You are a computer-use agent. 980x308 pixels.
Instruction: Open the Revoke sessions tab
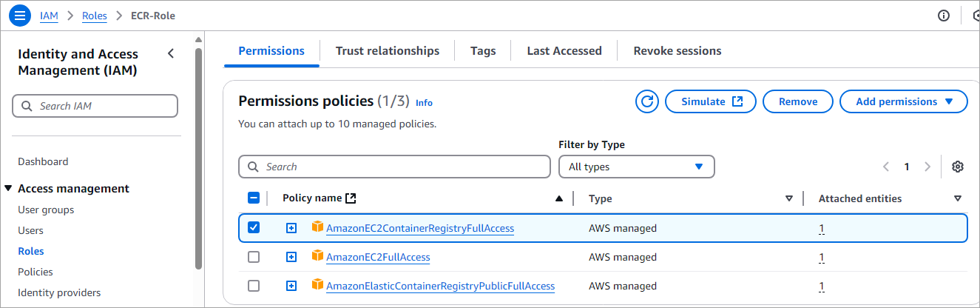coord(677,51)
